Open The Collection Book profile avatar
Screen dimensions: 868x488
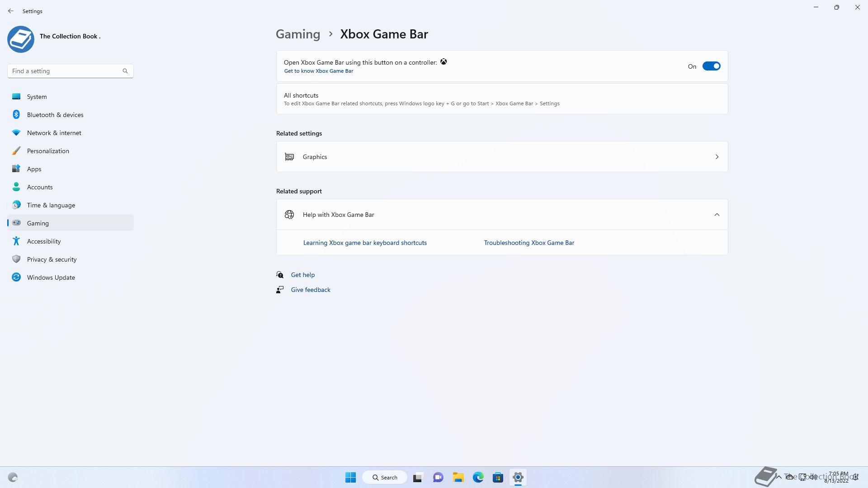point(21,39)
